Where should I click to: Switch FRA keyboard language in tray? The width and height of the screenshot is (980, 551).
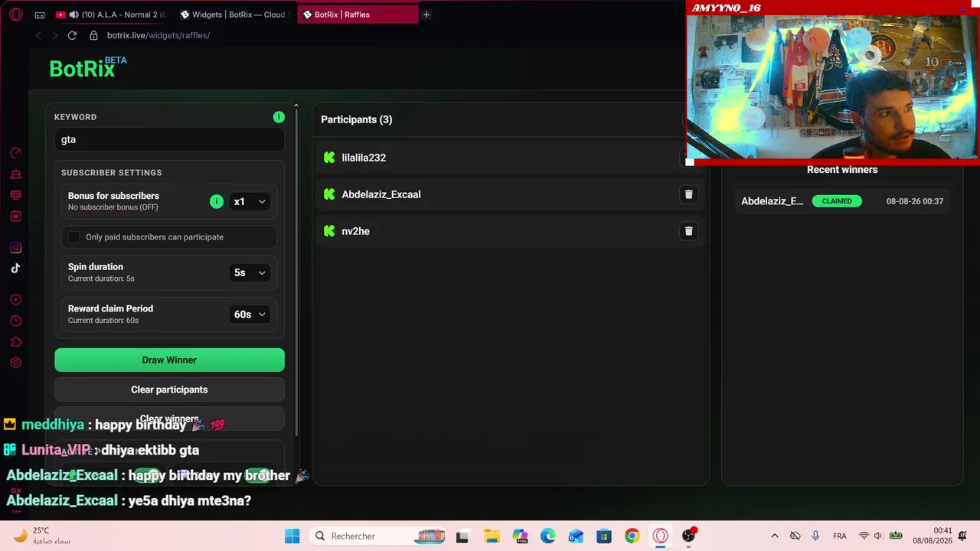click(839, 536)
